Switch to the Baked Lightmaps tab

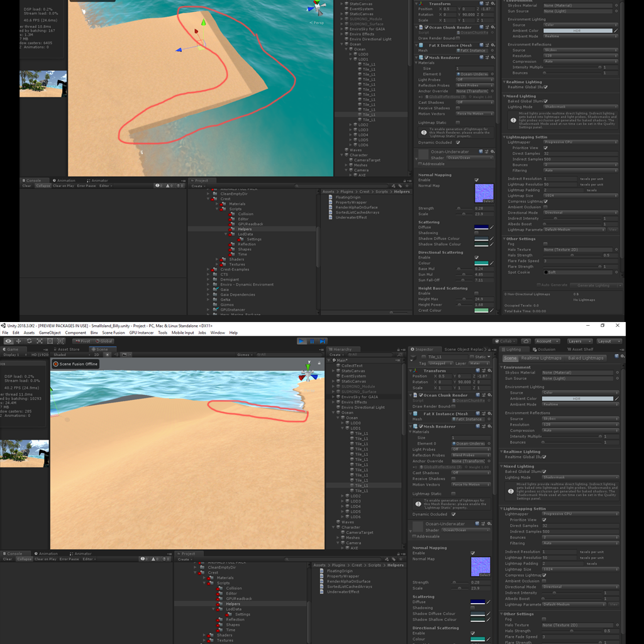click(x=587, y=358)
